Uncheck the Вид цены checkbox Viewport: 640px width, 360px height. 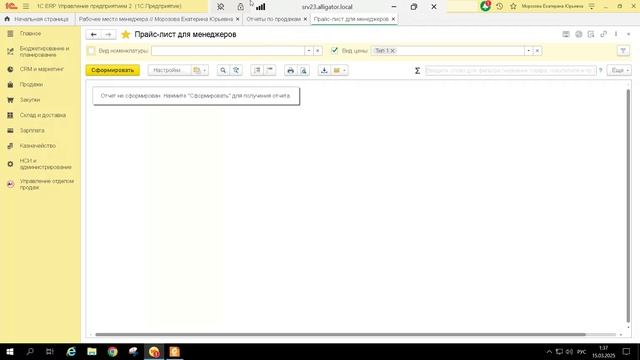335,51
